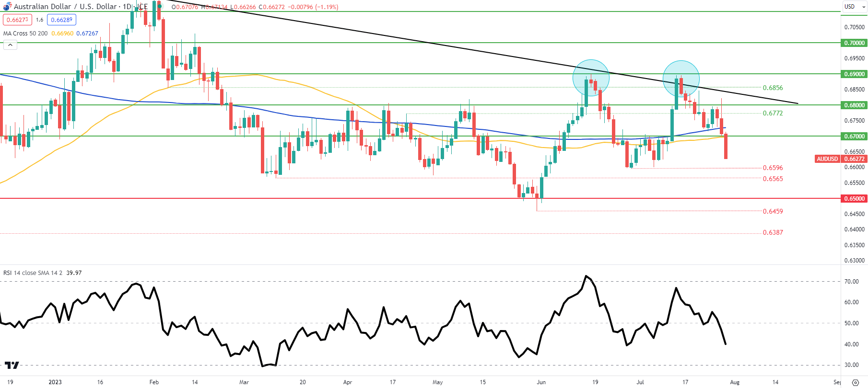The height and width of the screenshot is (388, 868).
Task: Click the 50.00 level on the RSI scale
Action: (852, 323)
